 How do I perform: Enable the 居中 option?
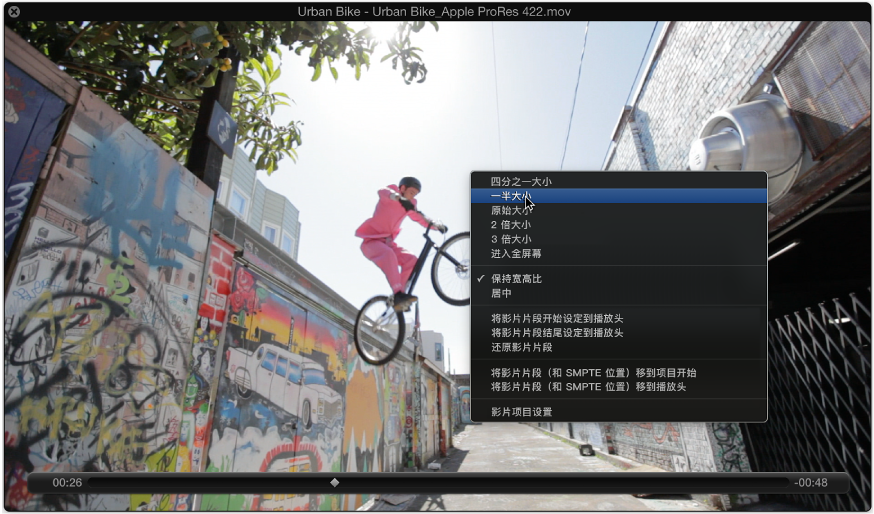coord(619,293)
